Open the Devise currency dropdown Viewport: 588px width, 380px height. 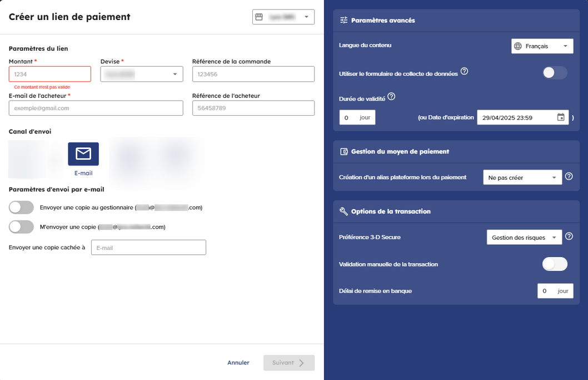pos(142,74)
